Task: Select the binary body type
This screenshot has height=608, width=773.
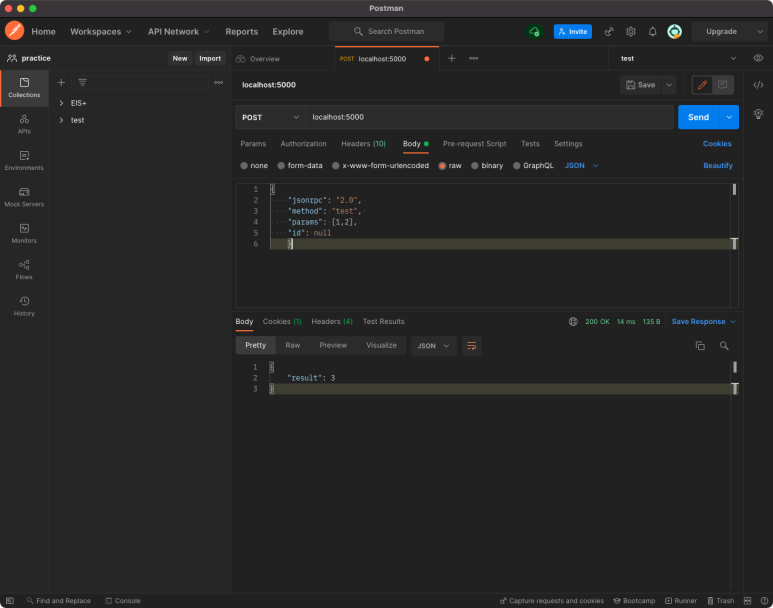Action: (x=475, y=166)
